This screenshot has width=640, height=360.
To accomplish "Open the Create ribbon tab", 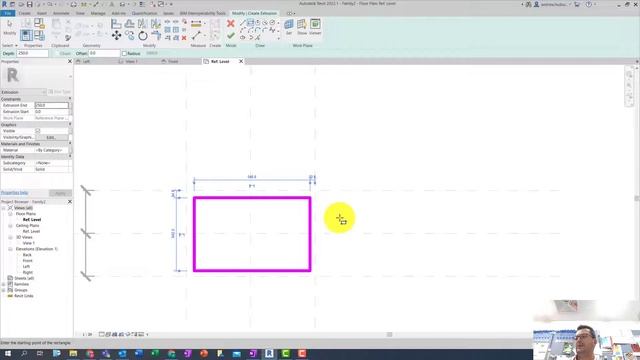I will (x=24, y=13).
